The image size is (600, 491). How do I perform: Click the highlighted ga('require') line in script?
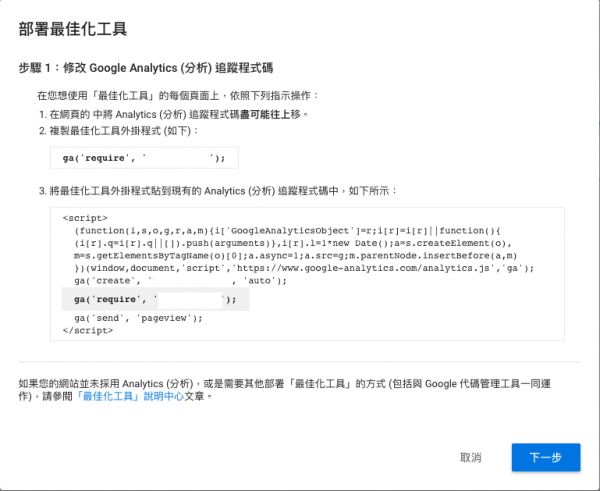155,299
